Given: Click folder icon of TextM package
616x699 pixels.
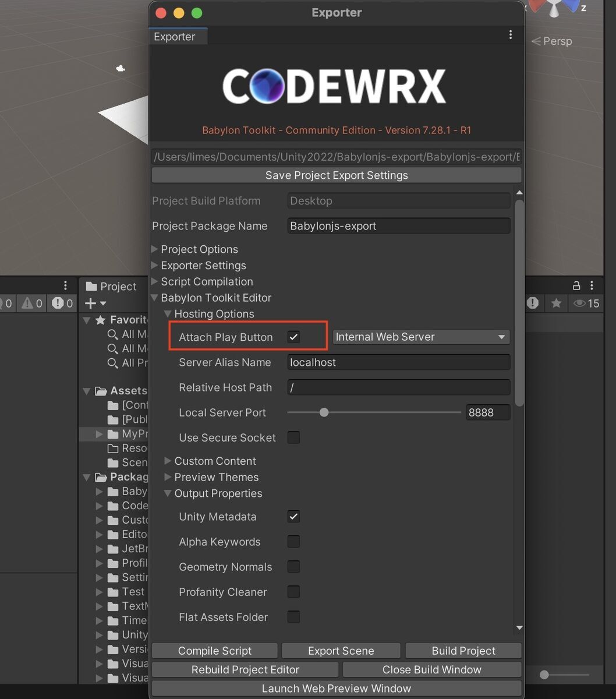Looking at the screenshot, I should click(114, 606).
